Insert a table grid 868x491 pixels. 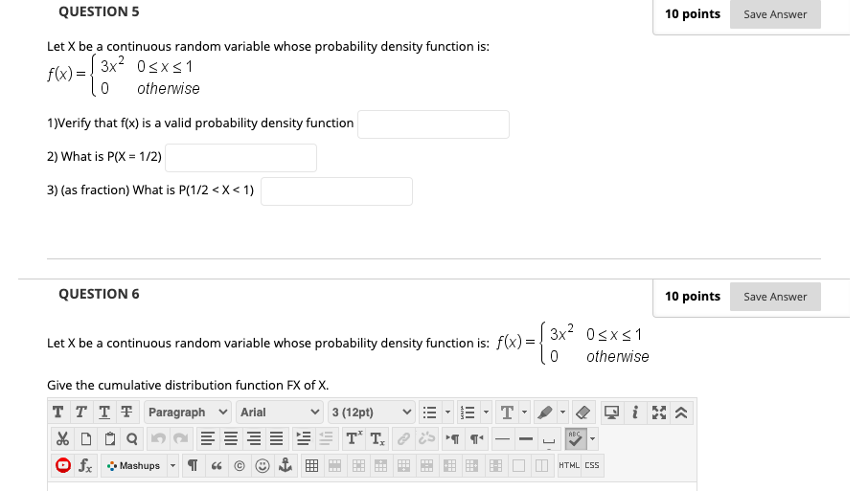311,465
